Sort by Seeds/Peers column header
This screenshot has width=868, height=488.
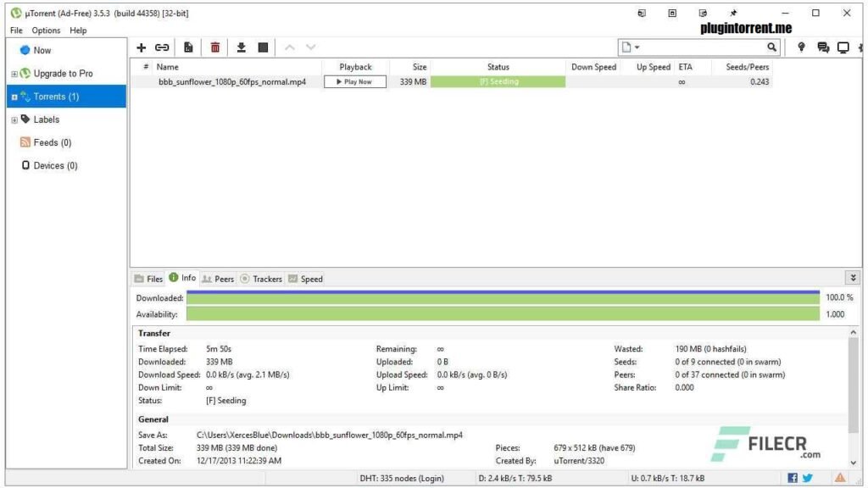(741, 67)
